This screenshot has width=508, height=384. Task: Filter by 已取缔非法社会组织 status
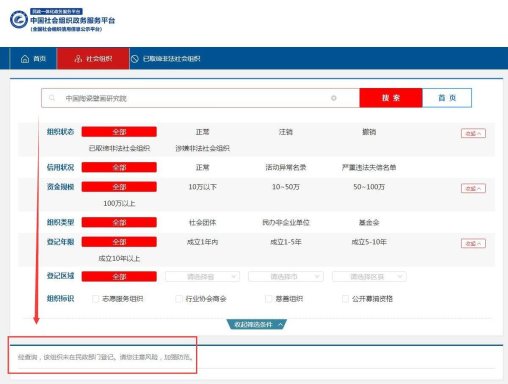tap(119, 148)
